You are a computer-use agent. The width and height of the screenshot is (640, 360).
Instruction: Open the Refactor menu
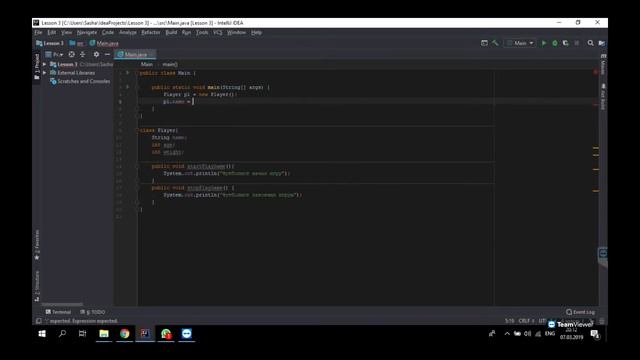click(151, 33)
